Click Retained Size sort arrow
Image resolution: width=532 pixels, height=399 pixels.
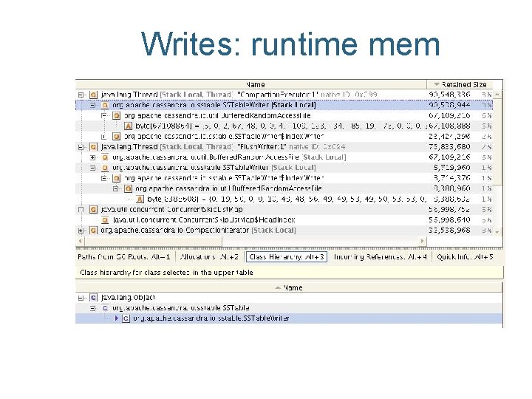(x=437, y=84)
